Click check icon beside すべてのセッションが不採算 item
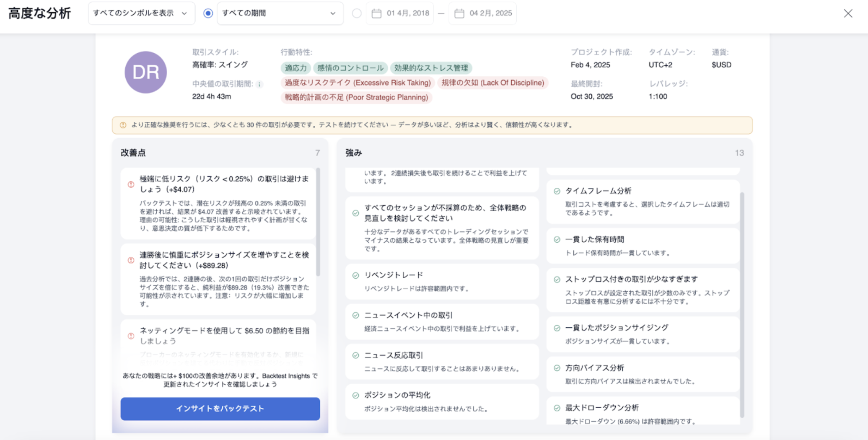 coord(355,213)
